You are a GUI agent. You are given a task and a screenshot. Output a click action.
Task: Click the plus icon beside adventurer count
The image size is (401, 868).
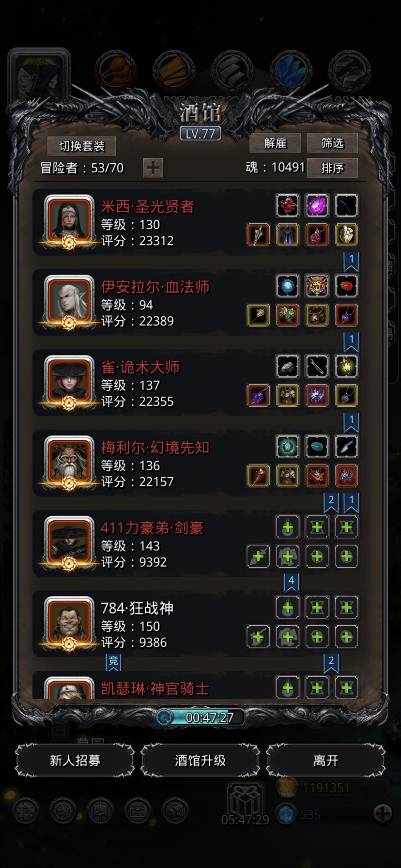coord(153,168)
